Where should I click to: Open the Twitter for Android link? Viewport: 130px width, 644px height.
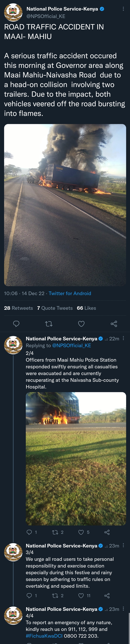click(70, 293)
